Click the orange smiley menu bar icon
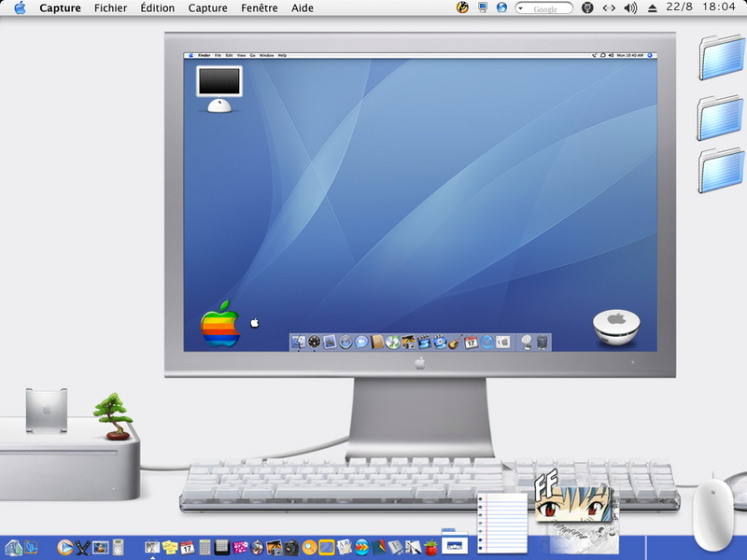Image resolution: width=747 pixels, height=560 pixels. pos(462,7)
